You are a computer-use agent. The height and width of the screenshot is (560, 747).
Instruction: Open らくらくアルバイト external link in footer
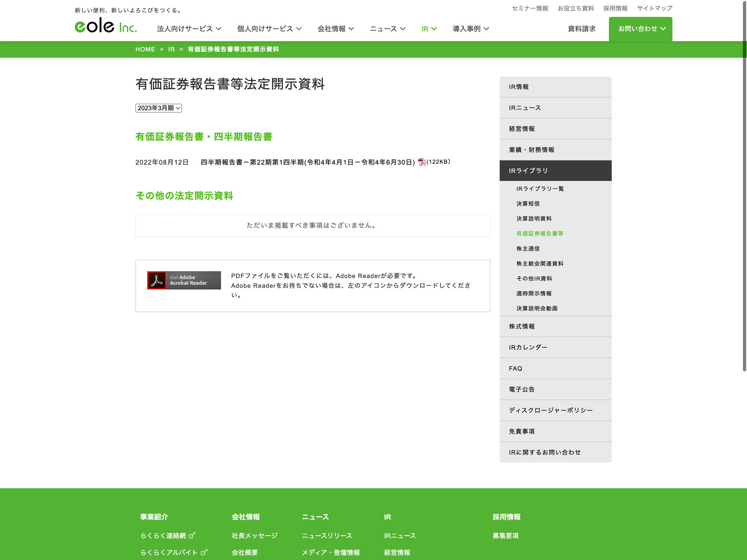point(174,553)
